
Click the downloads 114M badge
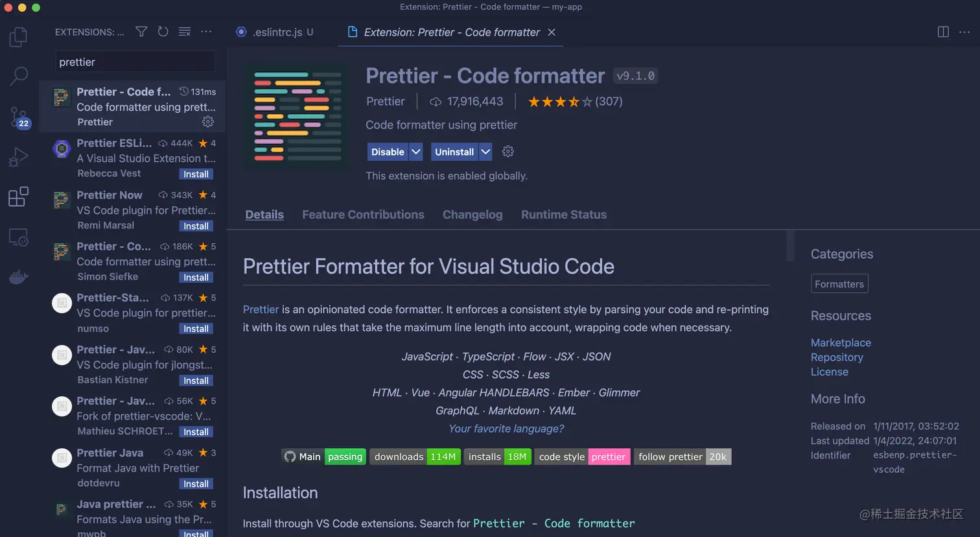(415, 457)
